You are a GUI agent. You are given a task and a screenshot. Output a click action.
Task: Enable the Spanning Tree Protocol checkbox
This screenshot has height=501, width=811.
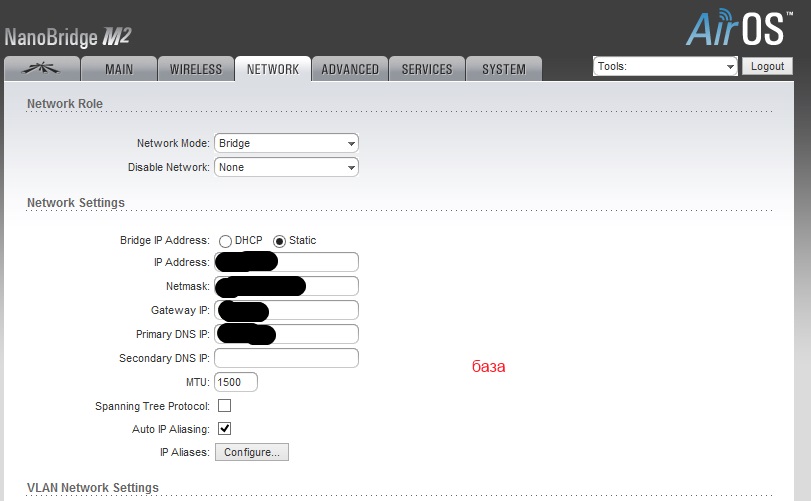(224, 406)
